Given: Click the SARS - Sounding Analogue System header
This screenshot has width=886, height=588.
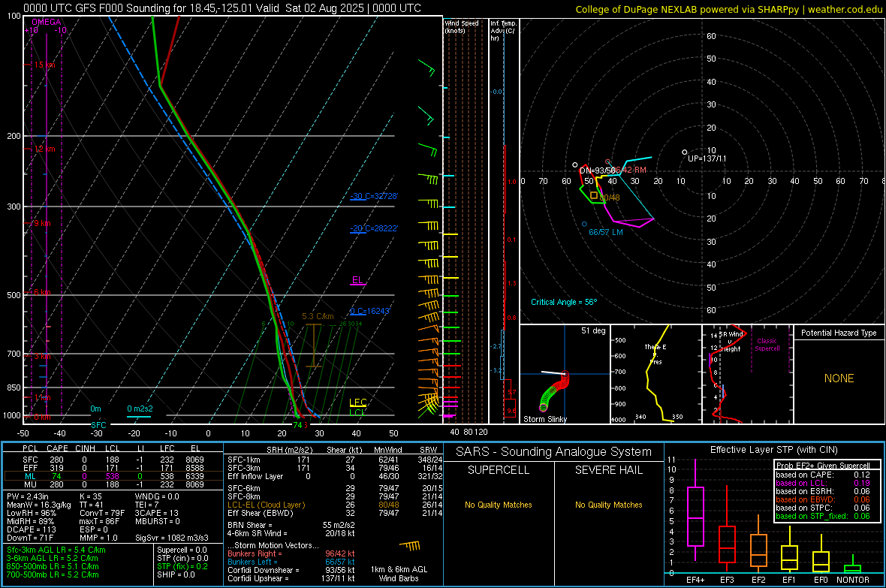Looking at the screenshot, I should point(554,452).
